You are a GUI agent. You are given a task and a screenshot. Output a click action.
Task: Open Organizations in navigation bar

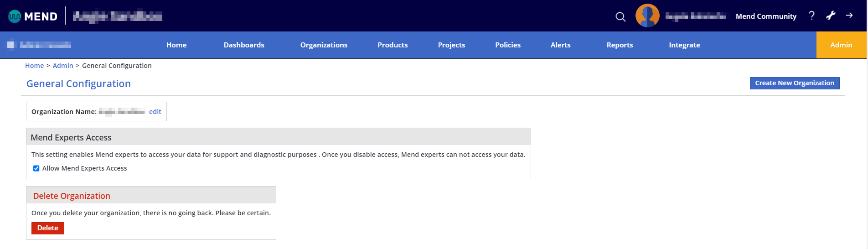point(324,45)
